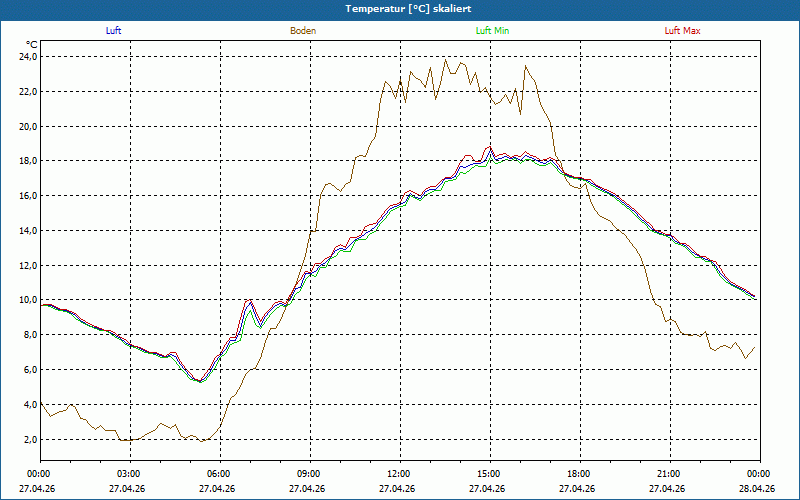Viewport: 800px width, 500px height.
Task: Click the "10,0" y-axis value
Action: (29, 301)
